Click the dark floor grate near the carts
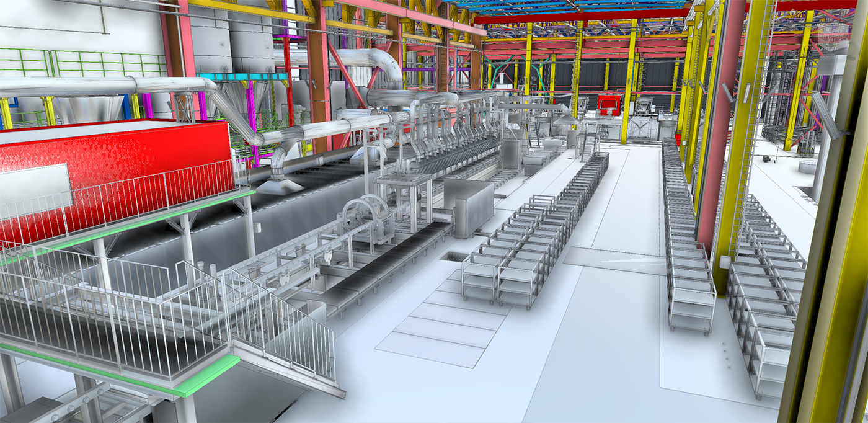This screenshot has width=868, height=423. 456,256
